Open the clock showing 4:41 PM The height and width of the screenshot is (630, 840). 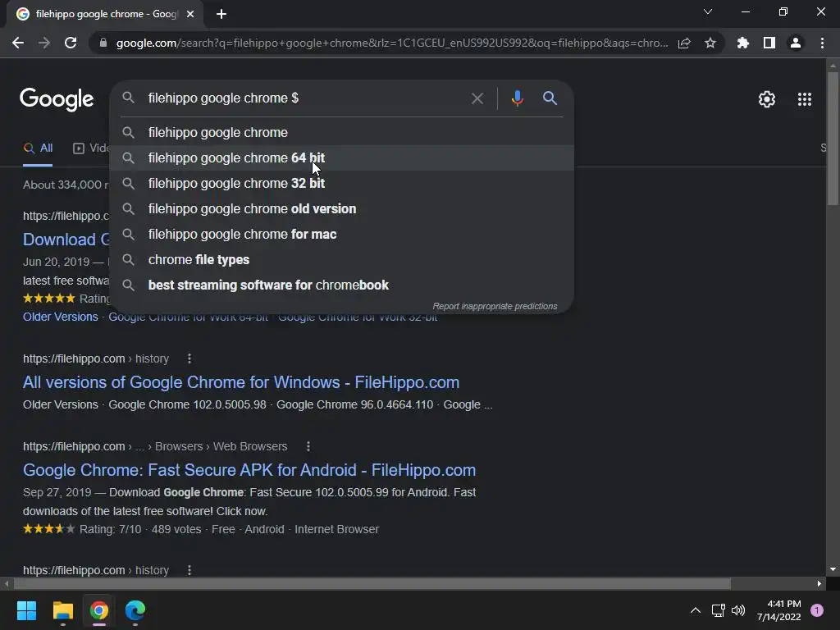[779, 610]
